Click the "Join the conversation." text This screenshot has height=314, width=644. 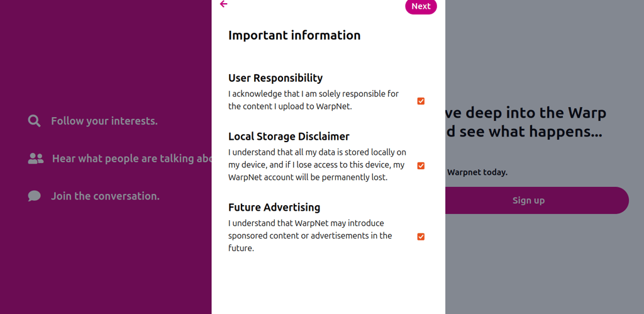pos(105,196)
